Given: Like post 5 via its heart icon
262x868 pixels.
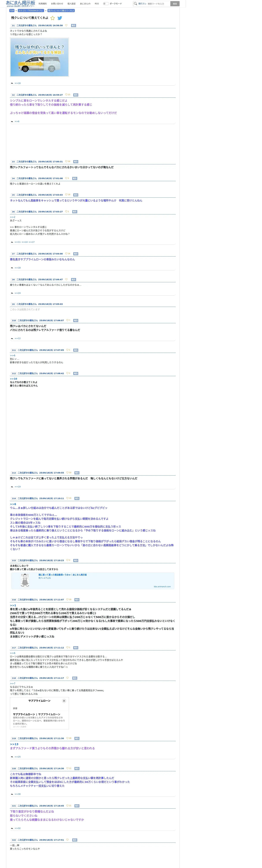Looking at the screenshot, I should pos(66,195).
